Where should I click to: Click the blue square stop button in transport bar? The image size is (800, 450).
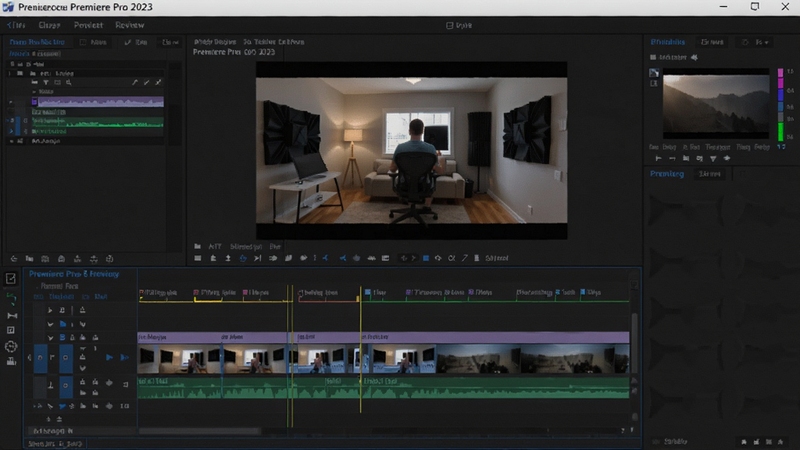coord(426,258)
